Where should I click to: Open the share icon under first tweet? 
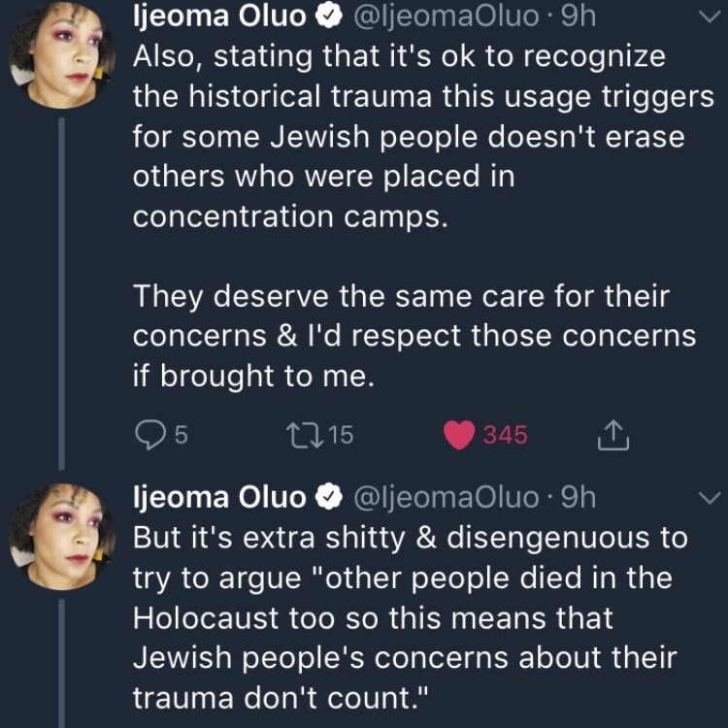pyautogui.click(x=613, y=436)
